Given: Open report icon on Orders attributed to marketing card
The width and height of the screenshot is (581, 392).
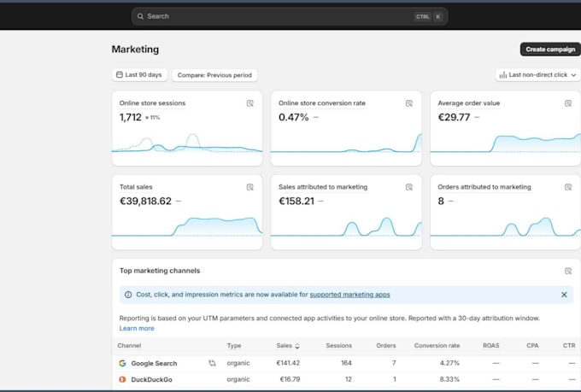Looking at the screenshot, I should tap(568, 187).
